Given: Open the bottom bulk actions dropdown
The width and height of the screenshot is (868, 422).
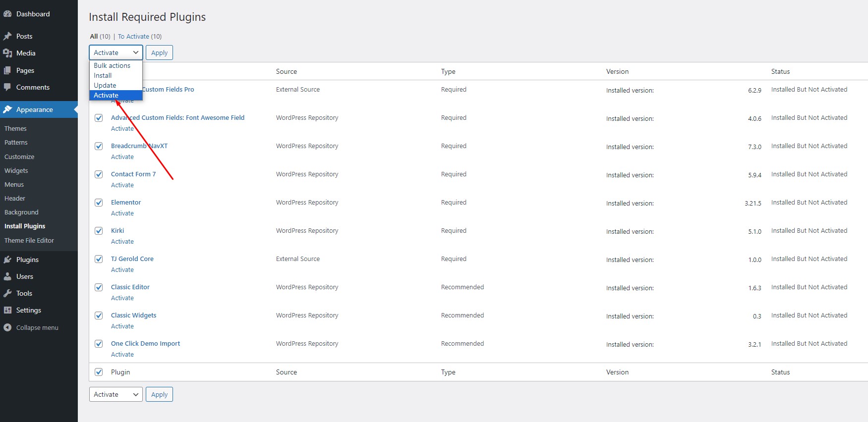Looking at the screenshot, I should point(116,394).
